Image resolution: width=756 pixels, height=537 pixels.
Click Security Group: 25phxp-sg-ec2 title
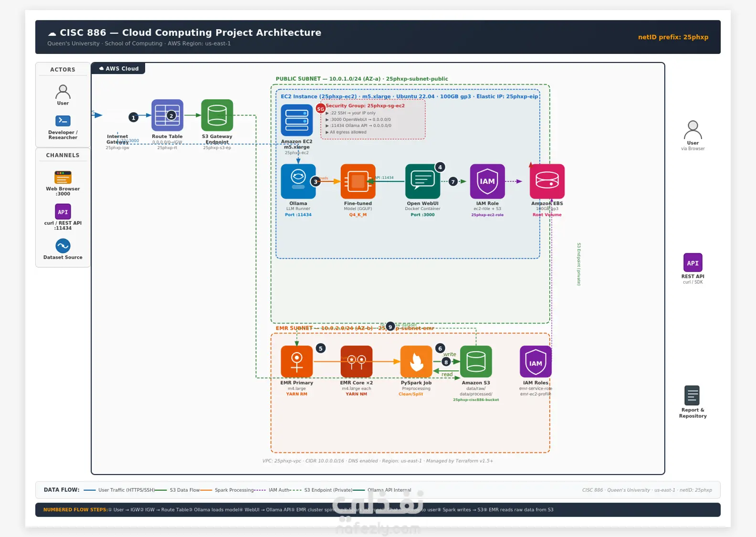coord(365,106)
